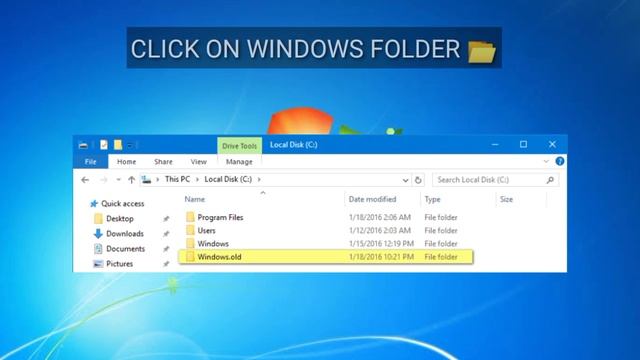Click the Program Files folder icon

pyautogui.click(x=190, y=217)
